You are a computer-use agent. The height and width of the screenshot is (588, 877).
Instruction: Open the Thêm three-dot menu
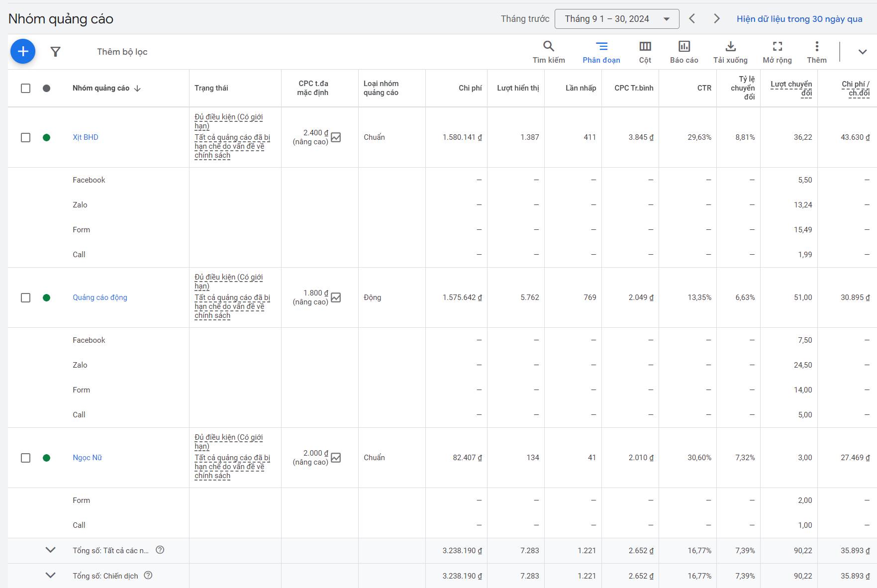point(816,52)
